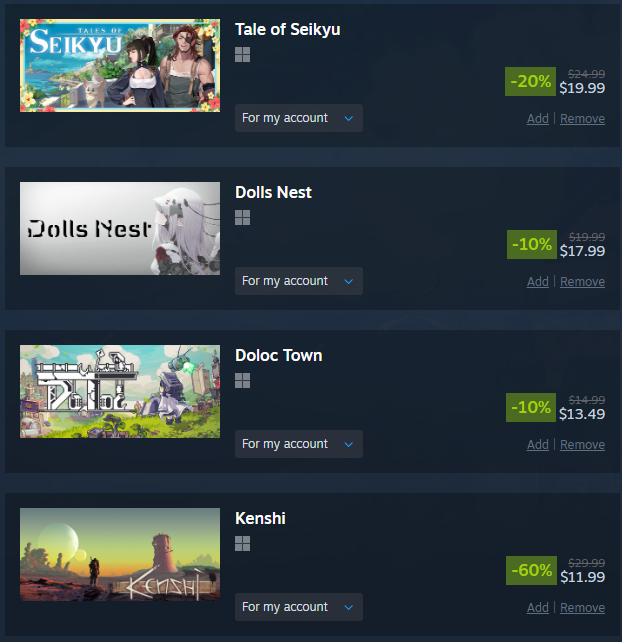
Task: Open the Doloc Town cover thumbnail
Action: pos(120,391)
